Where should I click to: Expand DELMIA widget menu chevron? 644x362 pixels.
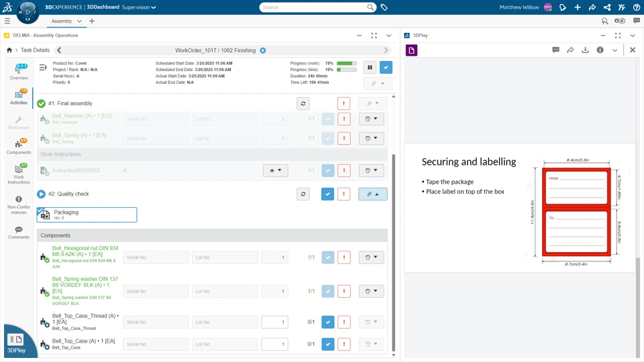[388, 36]
